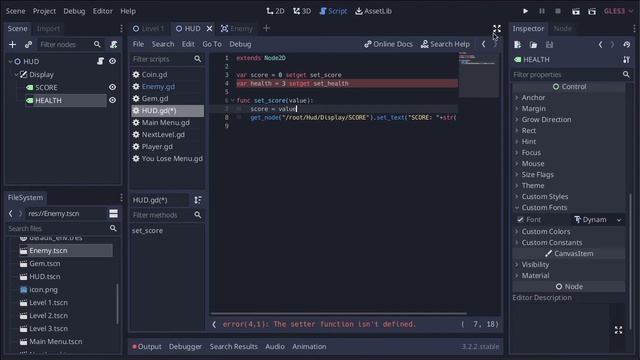Screen dimensions: 640x360
Task: Switch to the Enemy scene tab
Action: [236, 29]
